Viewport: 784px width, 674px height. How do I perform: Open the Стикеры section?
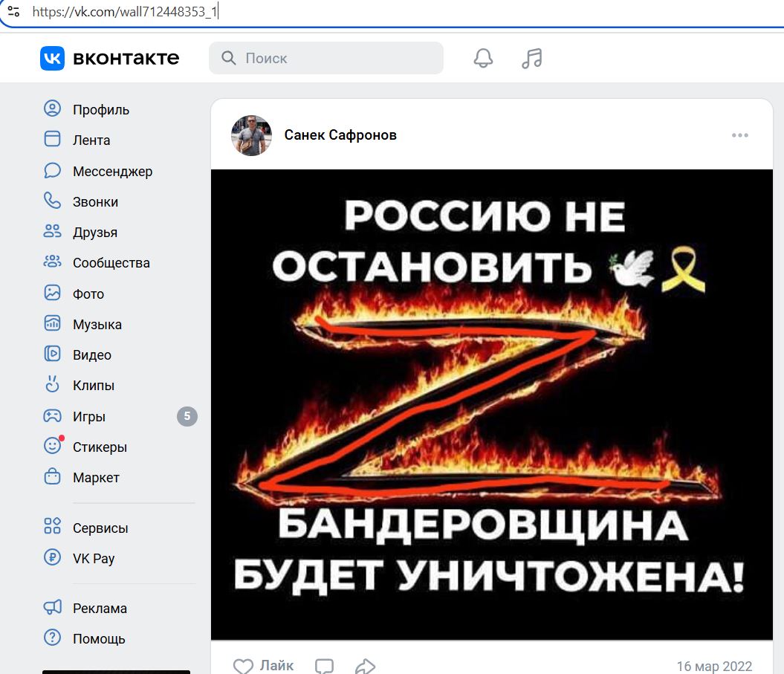point(85,447)
